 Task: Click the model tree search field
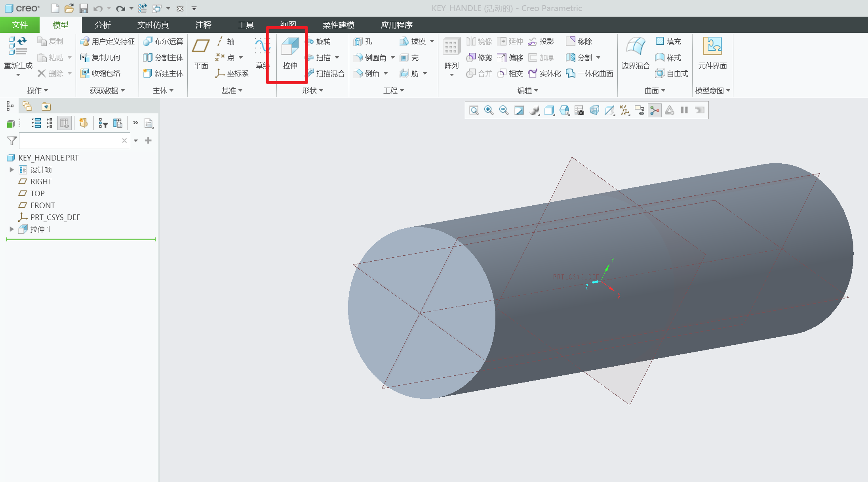(70, 140)
